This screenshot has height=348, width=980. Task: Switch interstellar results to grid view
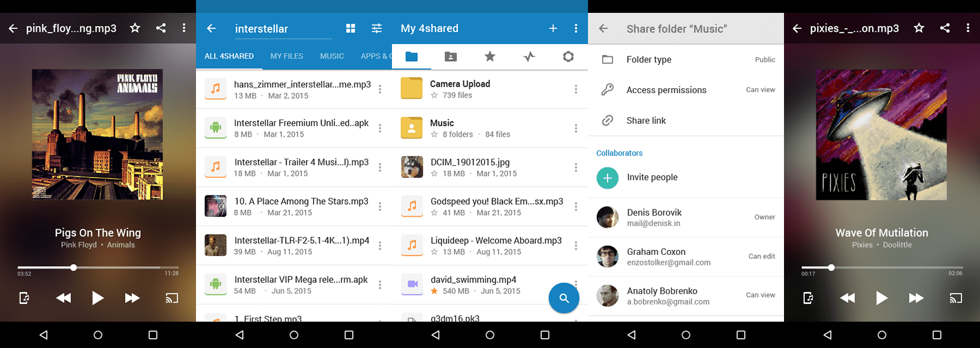(x=350, y=28)
